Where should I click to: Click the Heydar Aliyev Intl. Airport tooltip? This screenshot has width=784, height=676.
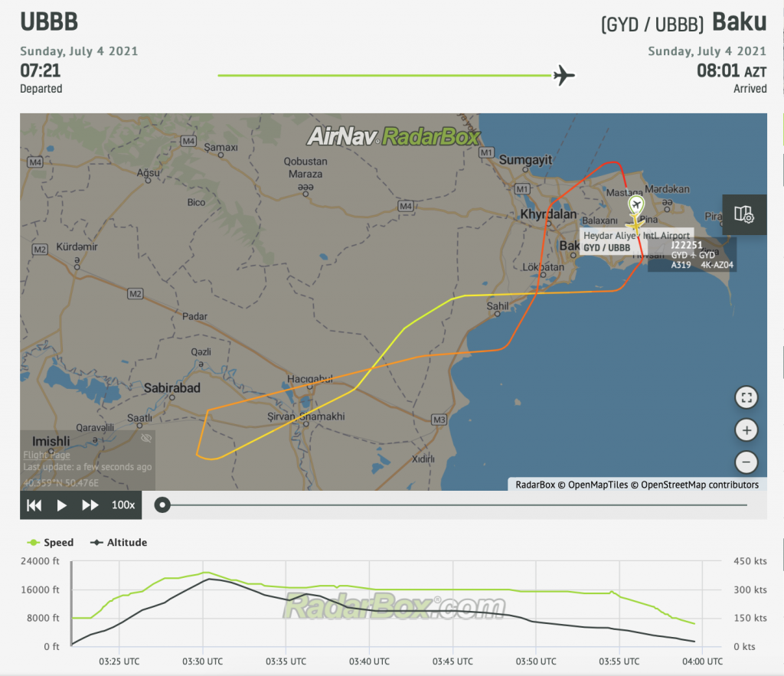(637, 236)
